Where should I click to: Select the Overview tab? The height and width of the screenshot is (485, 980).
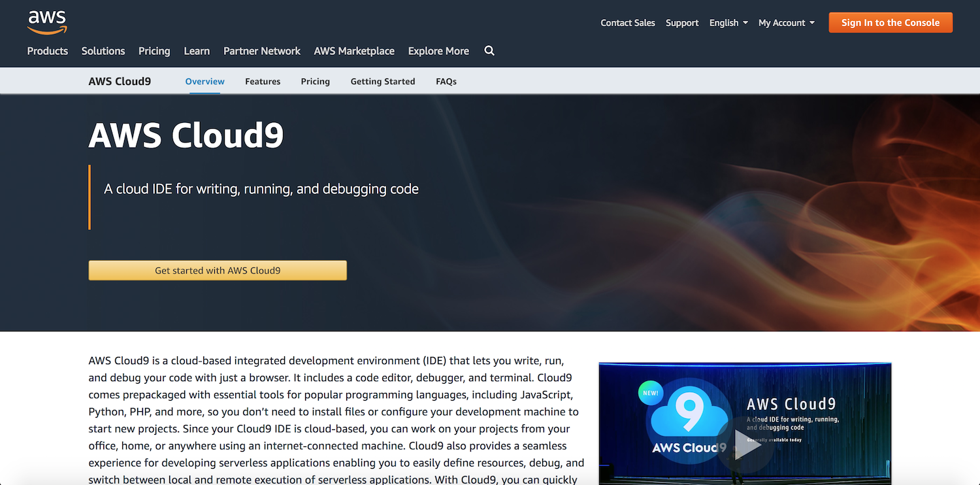pos(204,82)
